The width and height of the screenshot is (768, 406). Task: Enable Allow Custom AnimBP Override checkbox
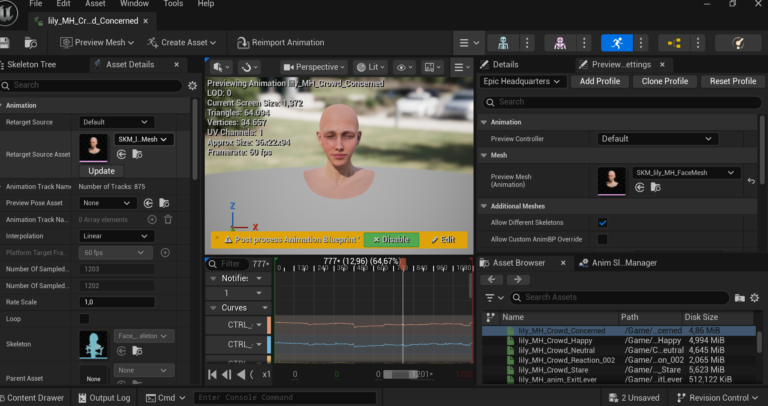pos(602,239)
